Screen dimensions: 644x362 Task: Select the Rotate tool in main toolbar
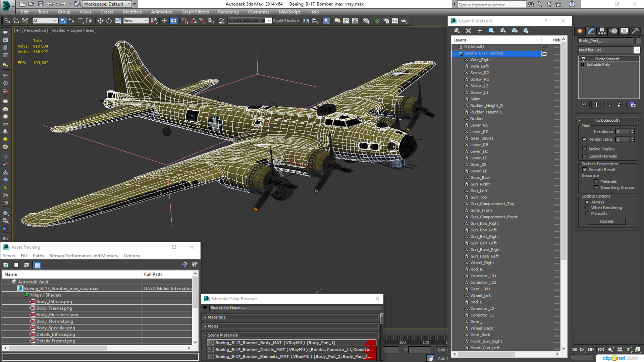pos(109,21)
